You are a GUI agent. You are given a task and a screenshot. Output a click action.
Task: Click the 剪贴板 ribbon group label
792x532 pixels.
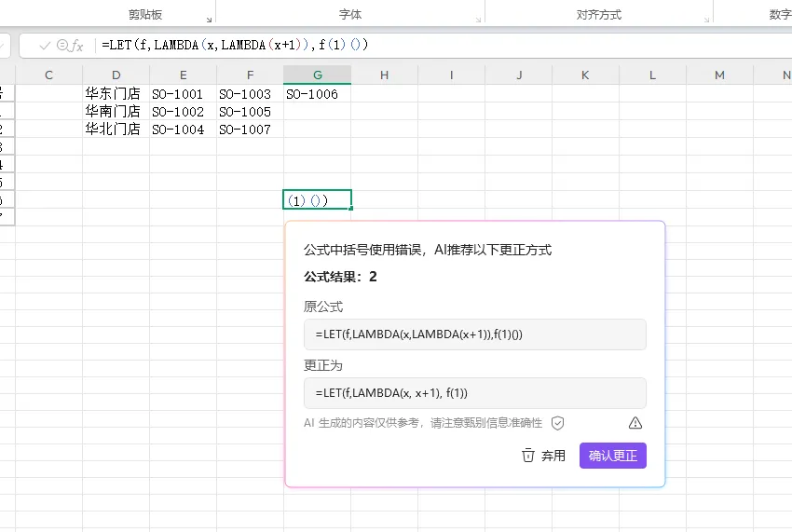tap(145, 15)
